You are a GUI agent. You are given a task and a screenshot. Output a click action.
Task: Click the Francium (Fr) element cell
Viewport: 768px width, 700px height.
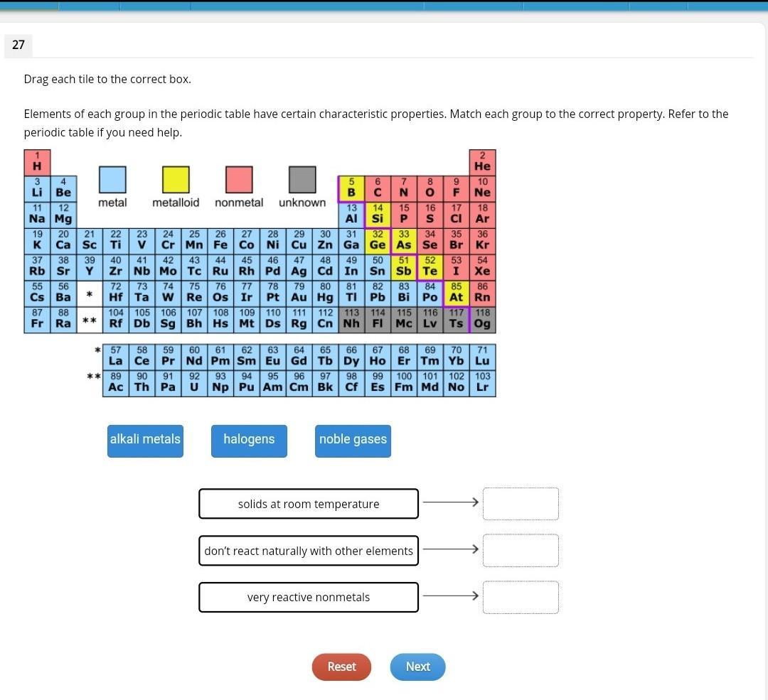click(x=37, y=319)
